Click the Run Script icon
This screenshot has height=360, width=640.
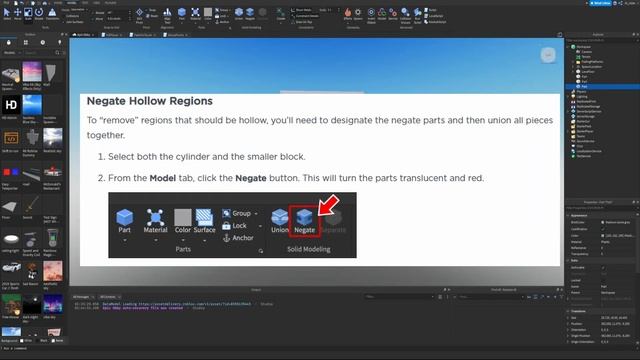pyautogui.click(x=418, y=16)
